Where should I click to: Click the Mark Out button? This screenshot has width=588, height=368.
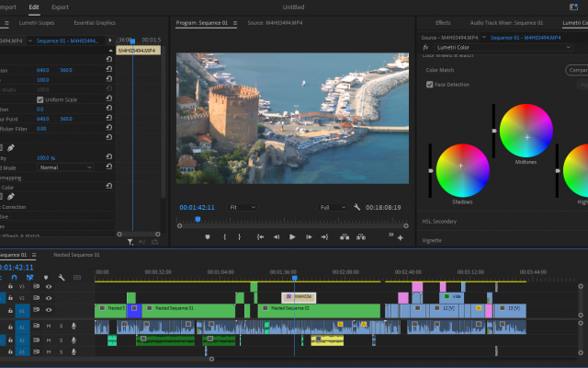pos(239,237)
